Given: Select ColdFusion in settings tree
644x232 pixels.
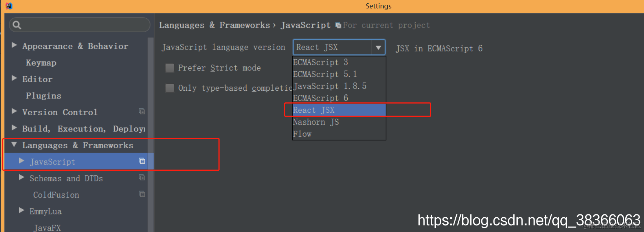Looking at the screenshot, I should pos(56,195).
